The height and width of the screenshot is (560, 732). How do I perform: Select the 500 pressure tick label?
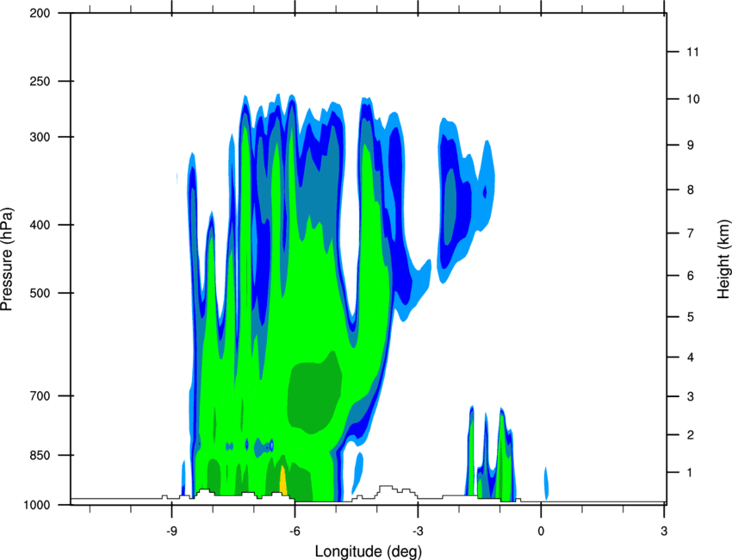point(40,293)
